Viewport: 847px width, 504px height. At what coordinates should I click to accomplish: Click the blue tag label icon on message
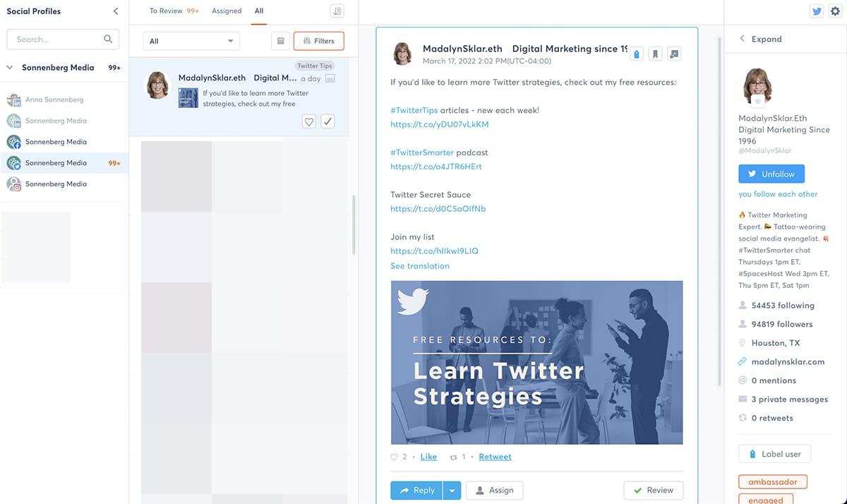point(637,54)
